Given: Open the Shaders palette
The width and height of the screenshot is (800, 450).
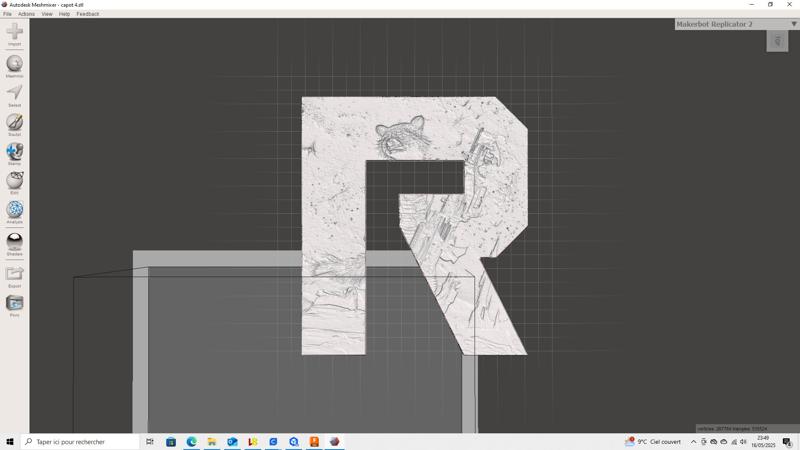Looking at the screenshot, I should [14, 241].
